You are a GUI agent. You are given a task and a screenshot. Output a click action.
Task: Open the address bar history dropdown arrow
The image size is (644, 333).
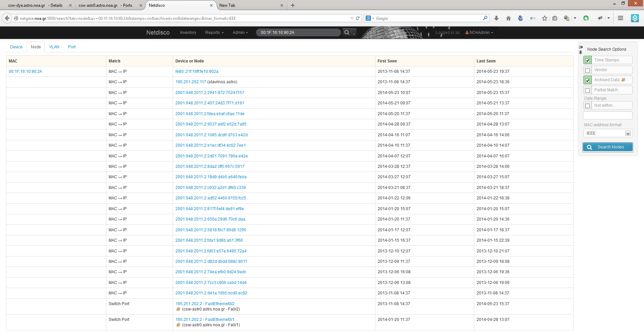click(352, 18)
